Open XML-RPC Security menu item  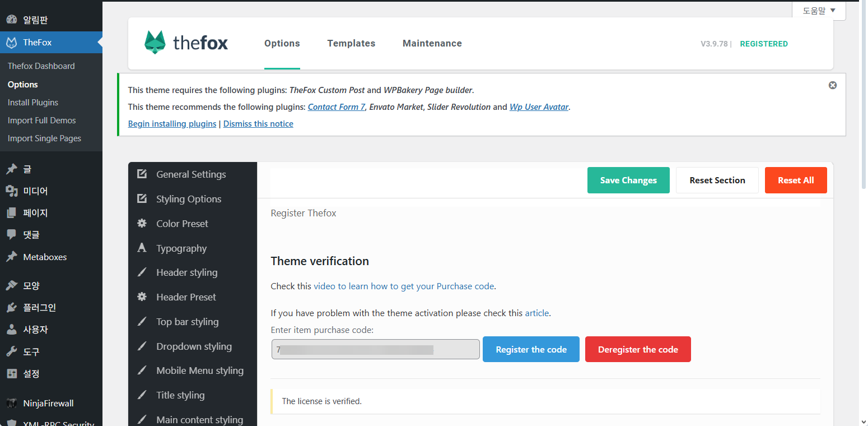point(51,422)
